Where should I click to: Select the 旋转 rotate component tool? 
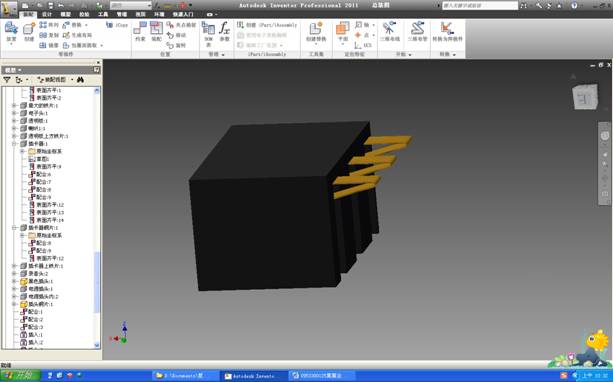pos(176,45)
